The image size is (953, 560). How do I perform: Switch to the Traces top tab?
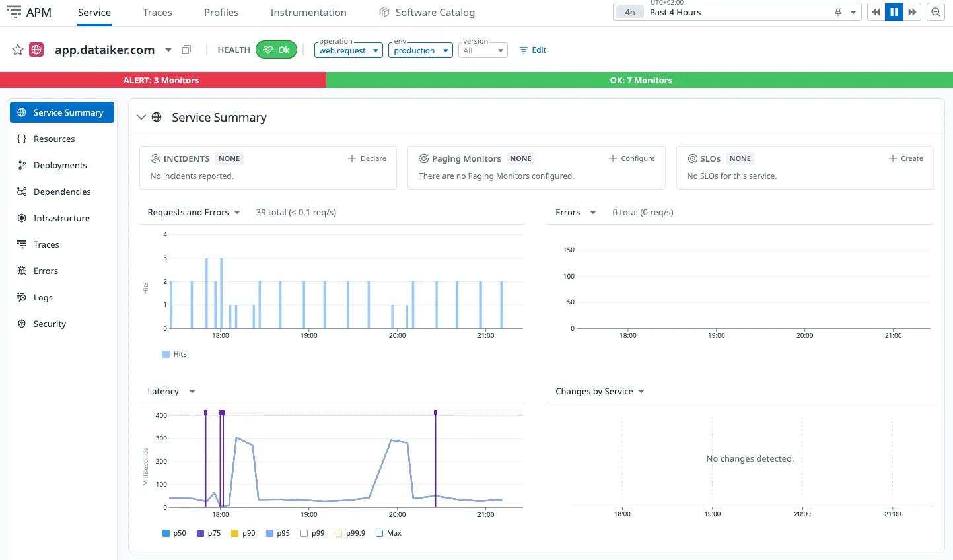(x=157, y=13)
